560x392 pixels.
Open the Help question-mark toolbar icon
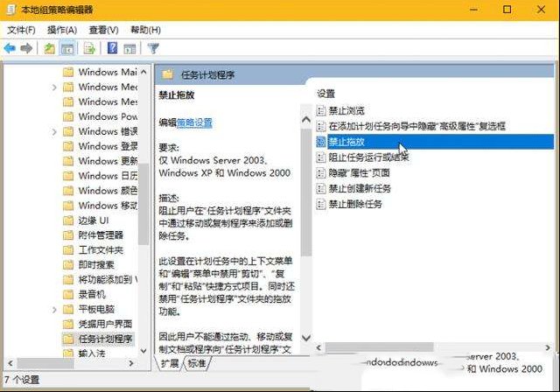[112, 48]
